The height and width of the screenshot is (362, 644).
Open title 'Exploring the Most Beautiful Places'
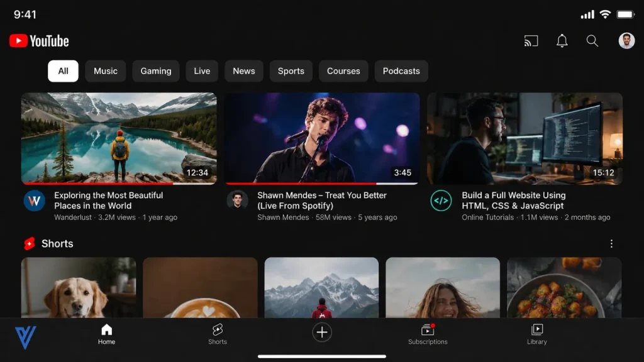108,200
